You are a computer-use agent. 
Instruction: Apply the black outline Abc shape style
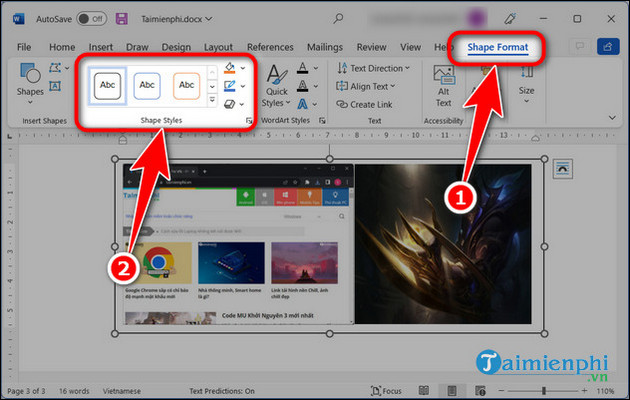[x=107, y=86]
